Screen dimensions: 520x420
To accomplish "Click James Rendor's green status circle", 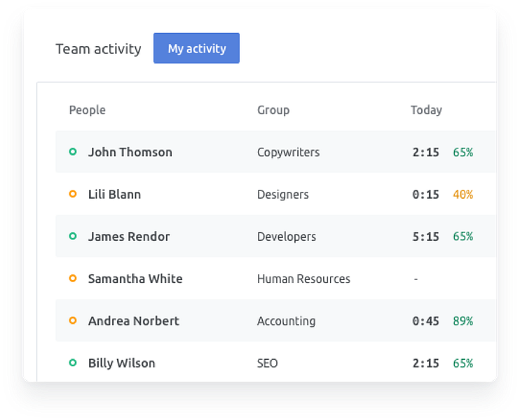I will click(x=73, y=237).
